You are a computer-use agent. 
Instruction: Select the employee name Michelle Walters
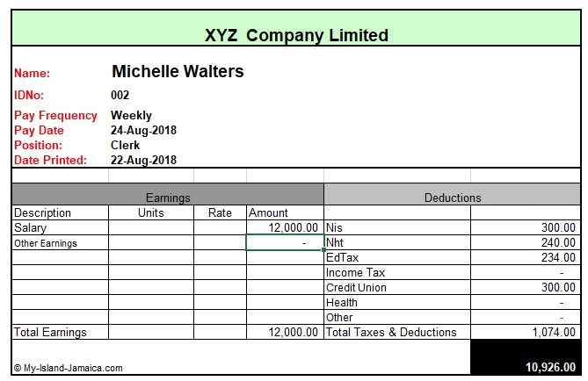point(178,71)
